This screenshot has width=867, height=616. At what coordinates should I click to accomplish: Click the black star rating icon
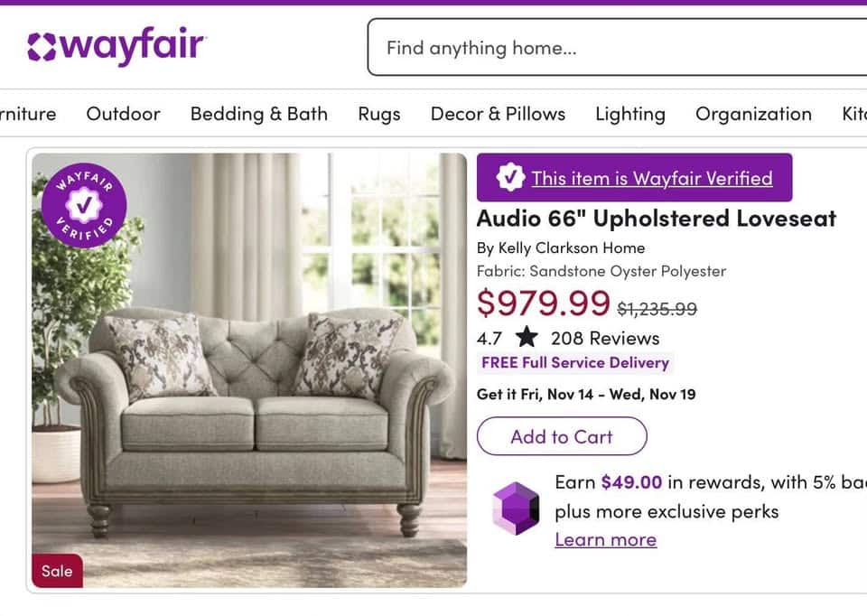click(529, 338)
